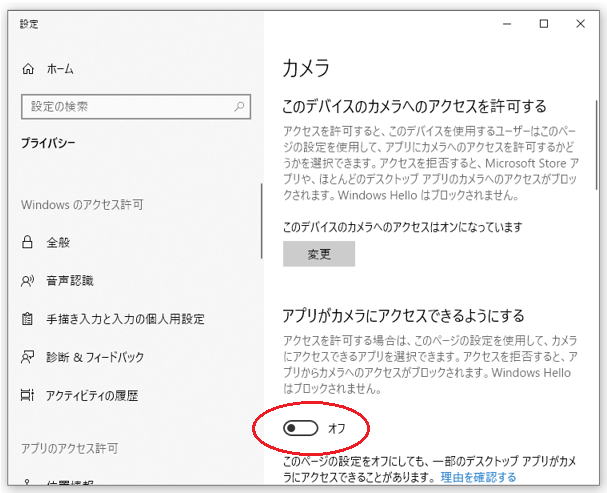
Task: Minimize the 設定 window
Action: tap(498, 24)
